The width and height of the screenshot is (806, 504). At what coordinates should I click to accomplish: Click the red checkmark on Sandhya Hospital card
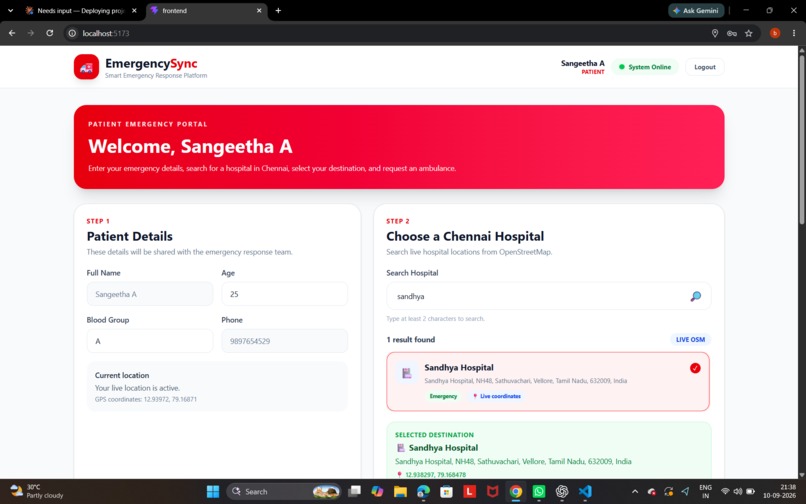point(695,368)
